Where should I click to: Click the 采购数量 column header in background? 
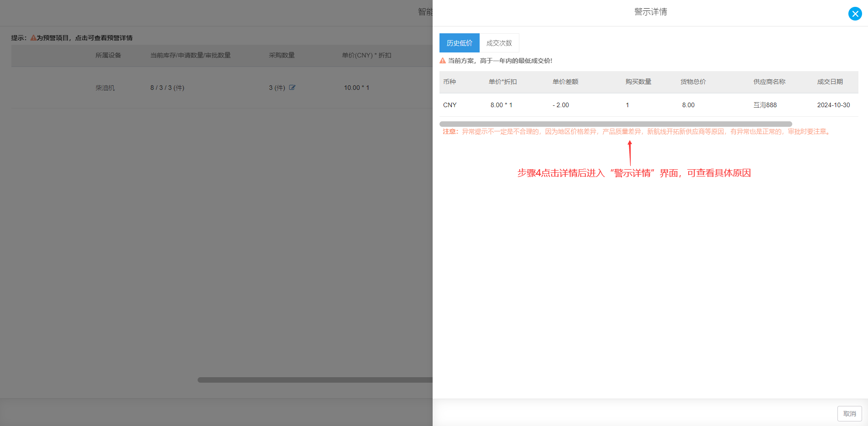(282, 55)
